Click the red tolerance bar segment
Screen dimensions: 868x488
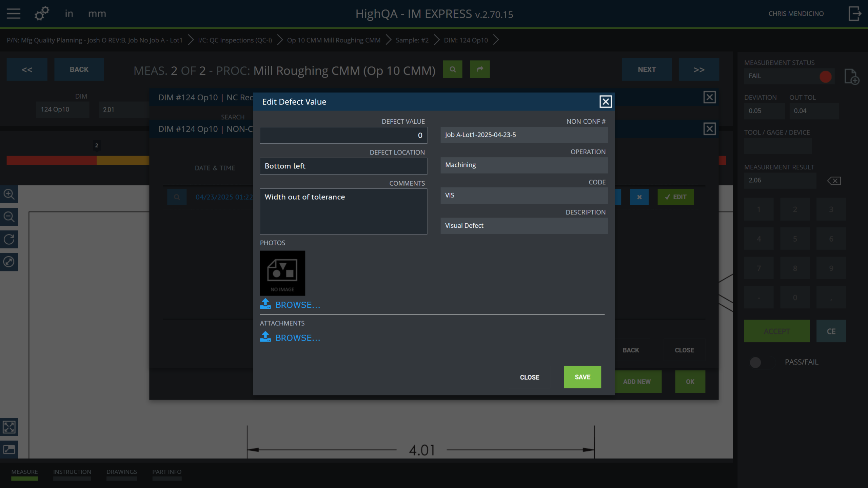click(x=52, y=160)
